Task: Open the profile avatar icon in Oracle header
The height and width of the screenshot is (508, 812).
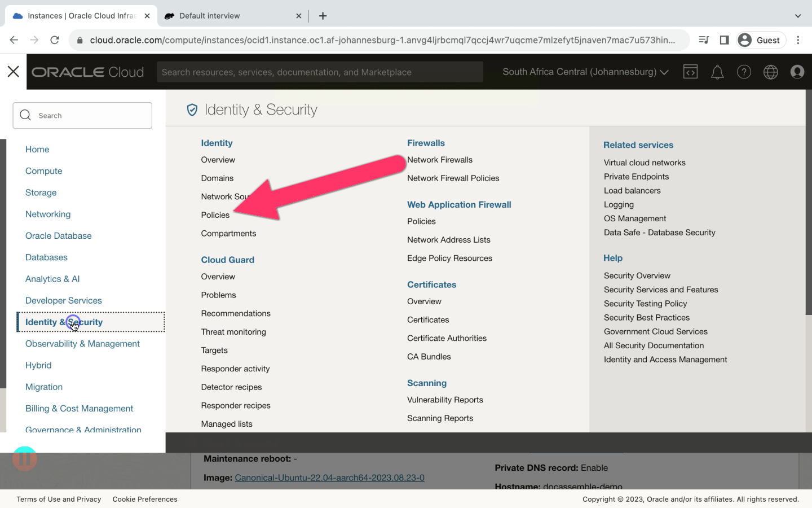Action: pyautogui.click(x=797, y=72)
